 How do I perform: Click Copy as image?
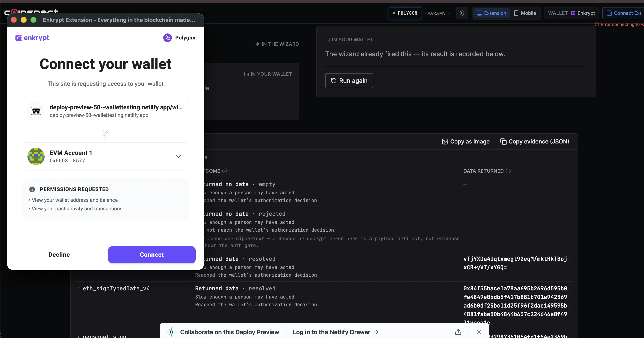(x=466, y=142)
